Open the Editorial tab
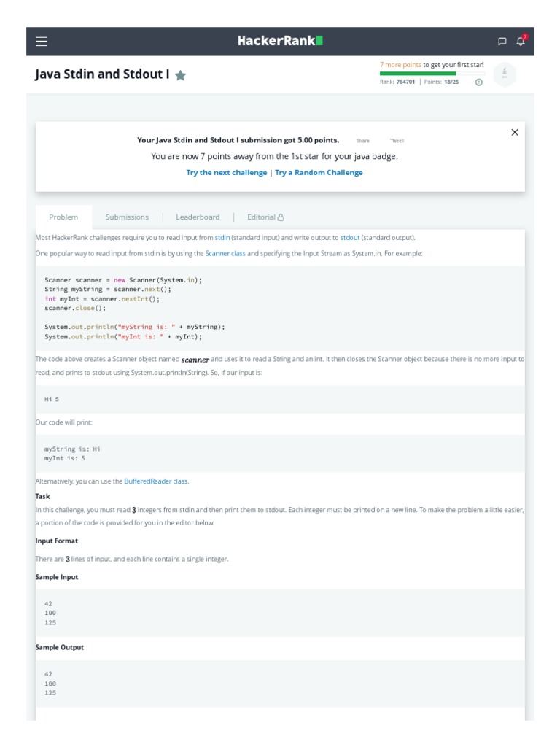 click(261, 217)
